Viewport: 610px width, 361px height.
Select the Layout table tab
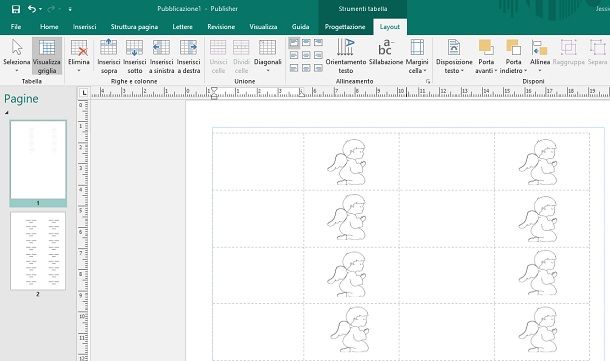pos(390,27)
